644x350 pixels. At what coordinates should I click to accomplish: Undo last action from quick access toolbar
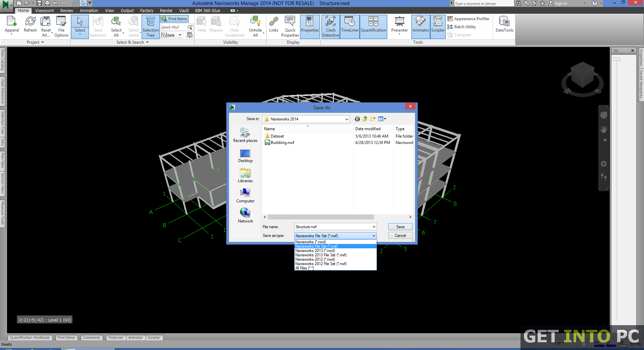click(x=55, y=3)
